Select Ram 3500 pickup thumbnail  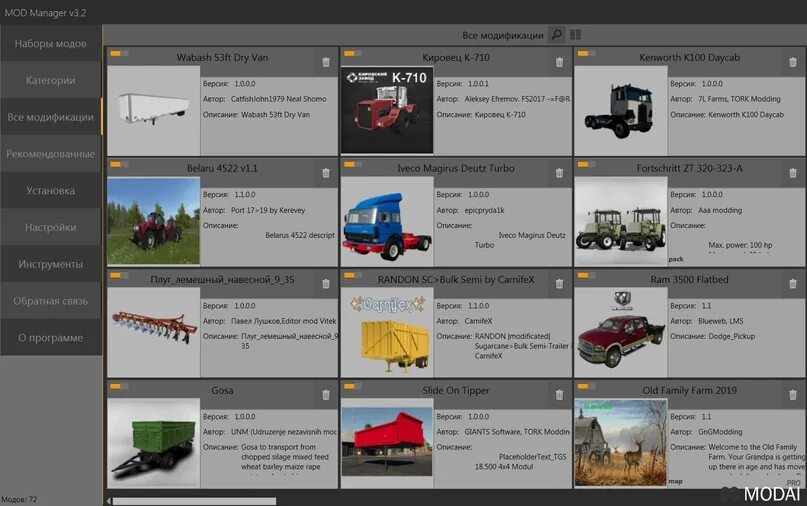click(x=621, y=332)
